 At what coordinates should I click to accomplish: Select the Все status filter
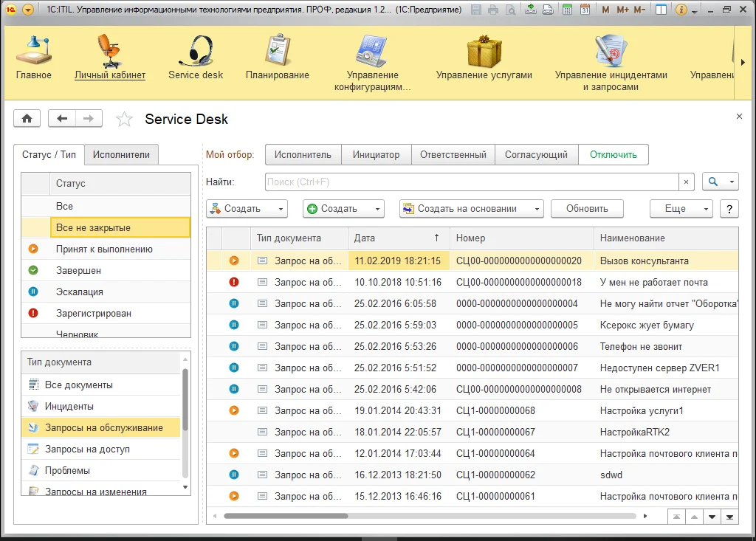click(106, 207)
